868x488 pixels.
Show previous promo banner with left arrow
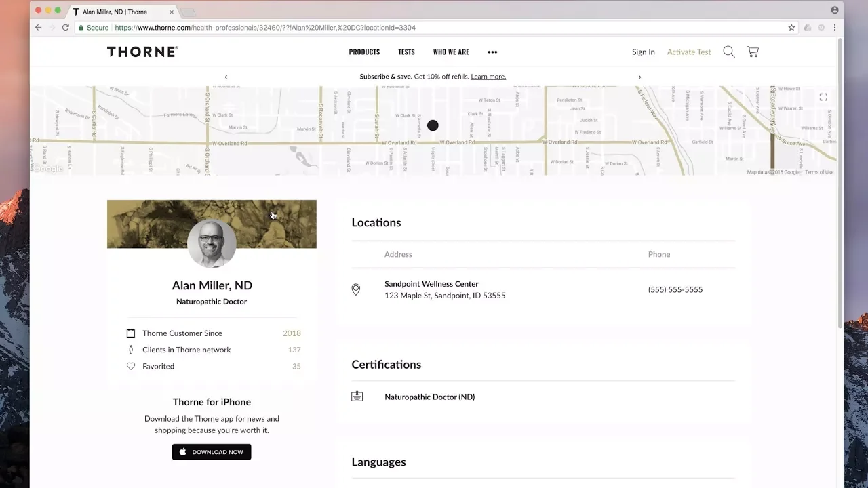[226, 77]
